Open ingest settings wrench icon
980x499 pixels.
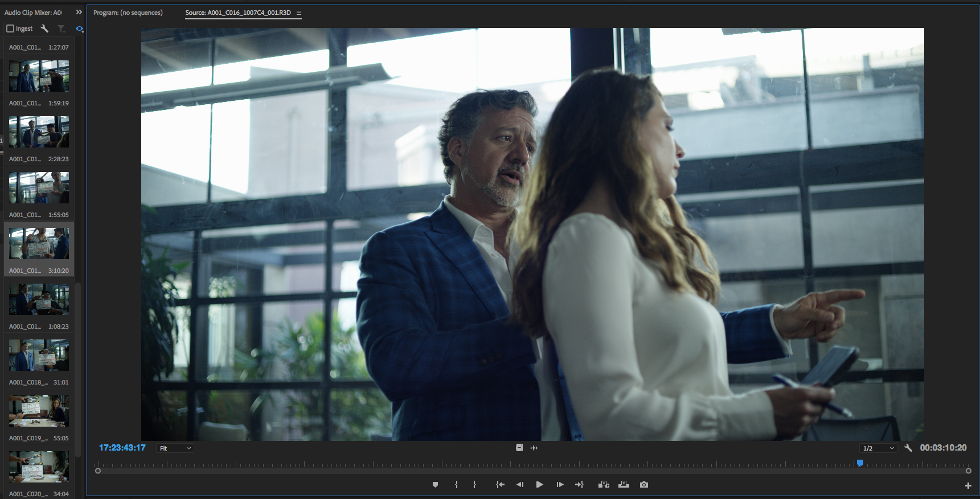coord(44,28)
